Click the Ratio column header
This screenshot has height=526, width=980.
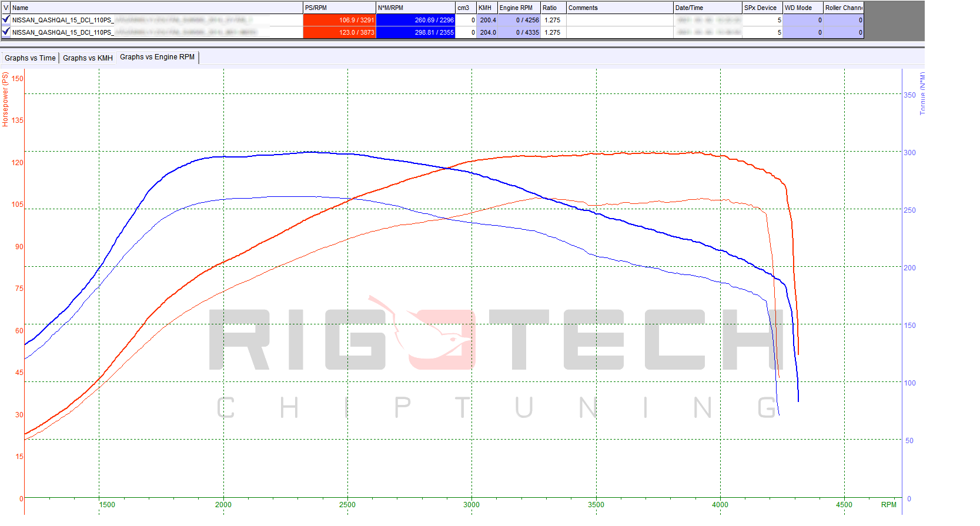pyautogui.click(x=553, y=8)
